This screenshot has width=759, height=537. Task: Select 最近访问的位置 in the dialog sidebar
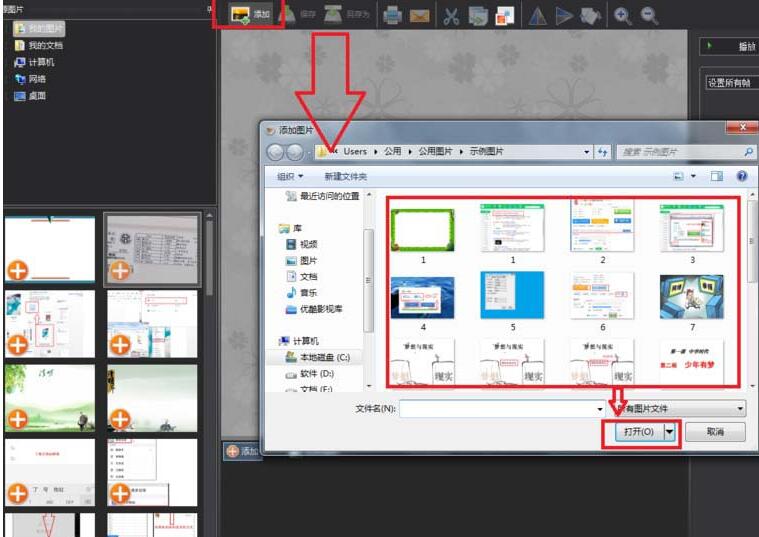pyautogui.click(x=322, y=196)
